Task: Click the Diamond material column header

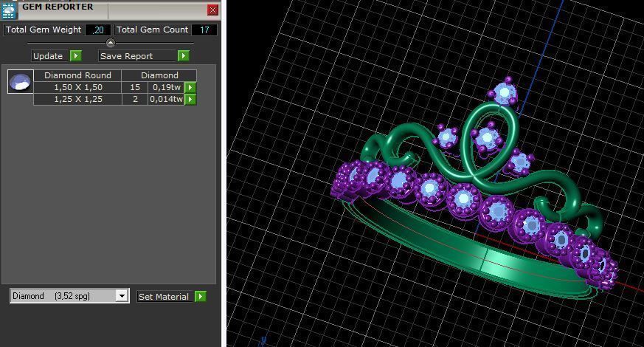Action: pos(159,75)
